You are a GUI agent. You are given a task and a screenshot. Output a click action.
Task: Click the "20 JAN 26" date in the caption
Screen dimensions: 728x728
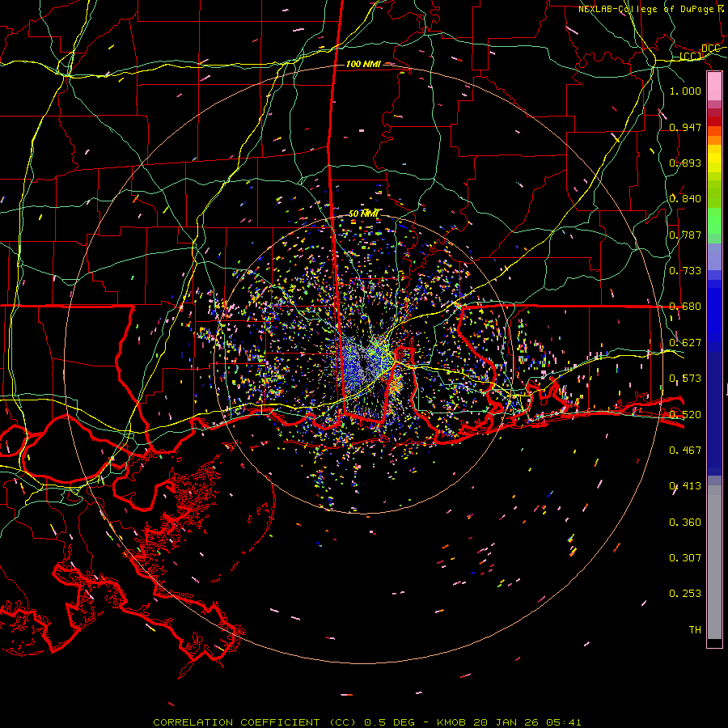point(505,722)
